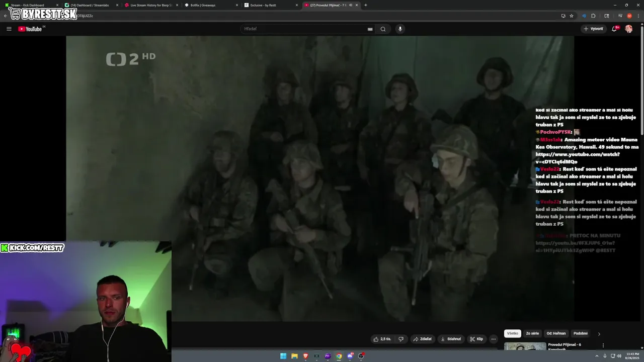Click the blue extension icon in toolbar
644x362 pixels.
tap(584, 16)
